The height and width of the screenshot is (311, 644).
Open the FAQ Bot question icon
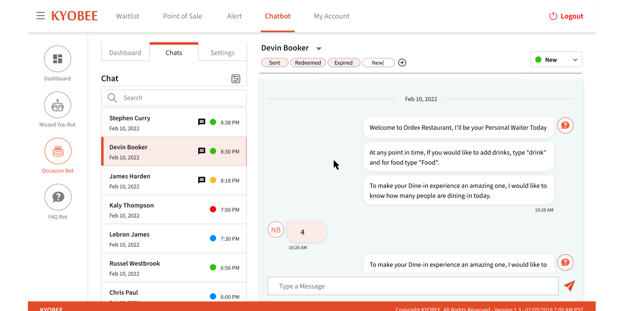point(58,197)
